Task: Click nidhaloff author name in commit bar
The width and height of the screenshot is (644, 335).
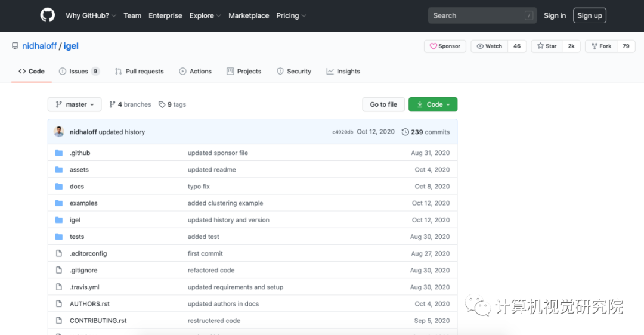Action: 83,132
